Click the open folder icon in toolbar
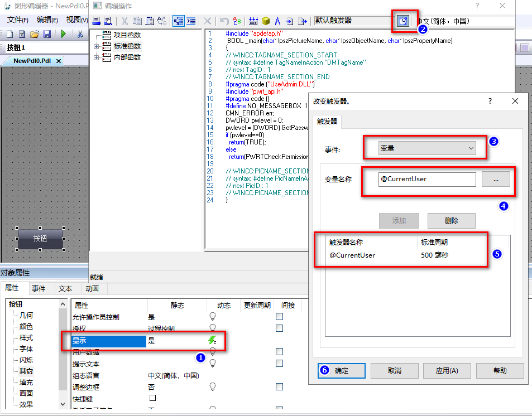532x416 pixels. pos(35,34)
